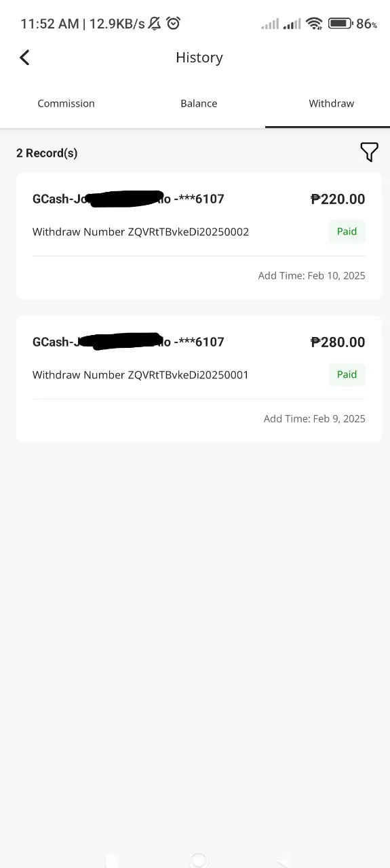This screenshot has width=390, height=868.
Task: Switch to the Commission tab
Action: click(x=66, y=104)
